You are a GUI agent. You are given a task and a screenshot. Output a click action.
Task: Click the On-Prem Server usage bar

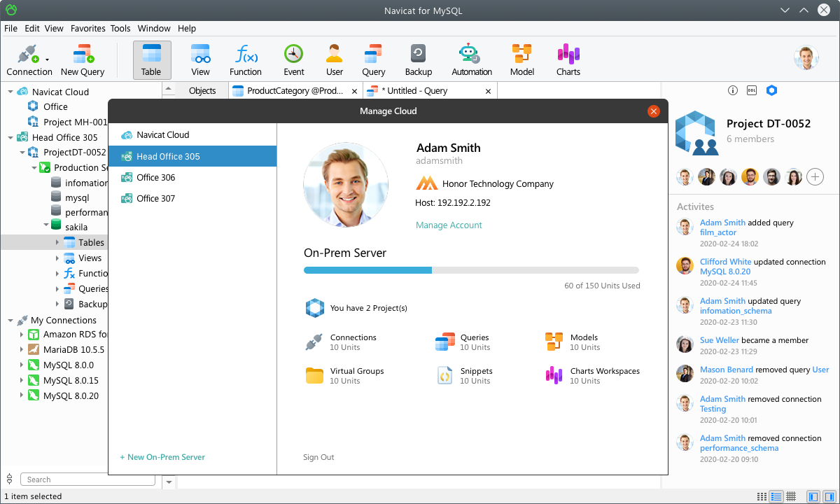coord(471,270)
